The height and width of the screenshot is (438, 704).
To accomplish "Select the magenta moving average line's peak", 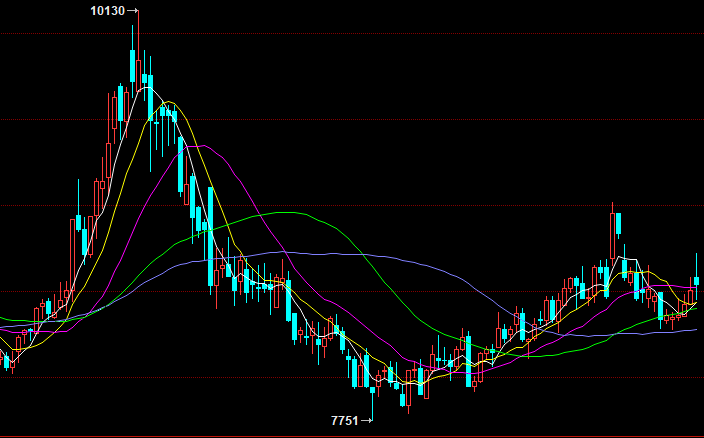I will click(203, 146).
